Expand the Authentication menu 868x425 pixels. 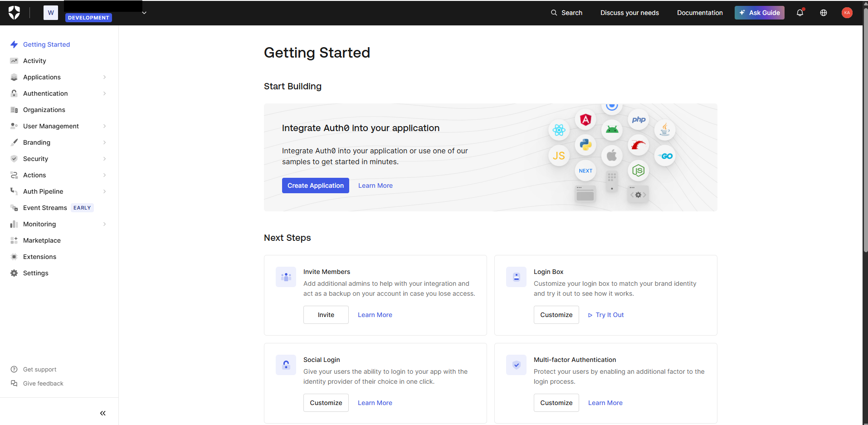(x=104, y=93)
